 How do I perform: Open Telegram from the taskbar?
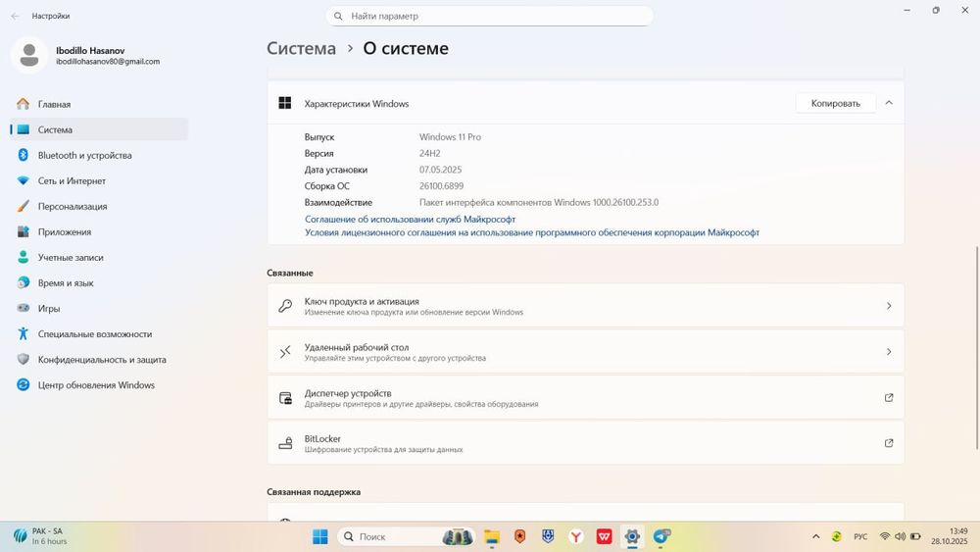point(661,536)
